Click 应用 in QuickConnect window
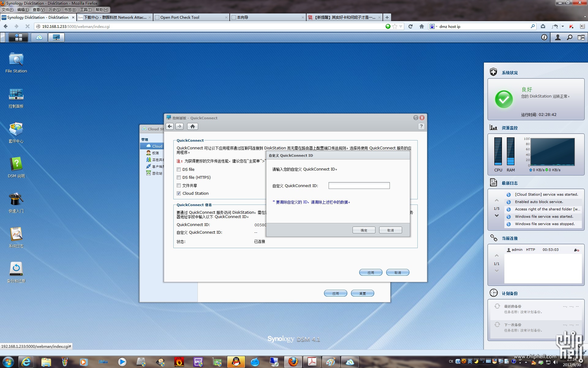The width and height of the screenshot is (588, 368). [x=371, y=273]
